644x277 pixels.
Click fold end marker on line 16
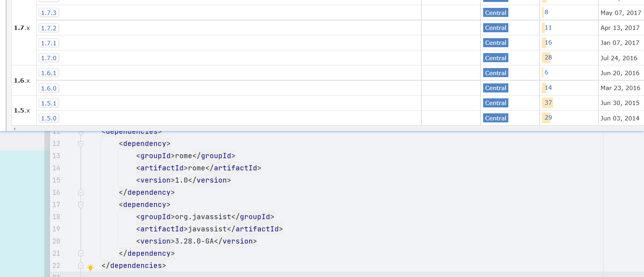tap(81, 192)
